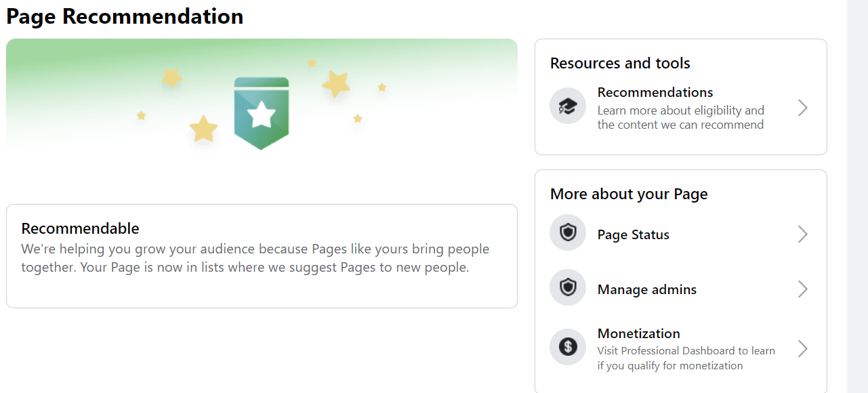Click the shield icon beside Page Status
This screenshot has height=393, width=868.
coord(568,233)
